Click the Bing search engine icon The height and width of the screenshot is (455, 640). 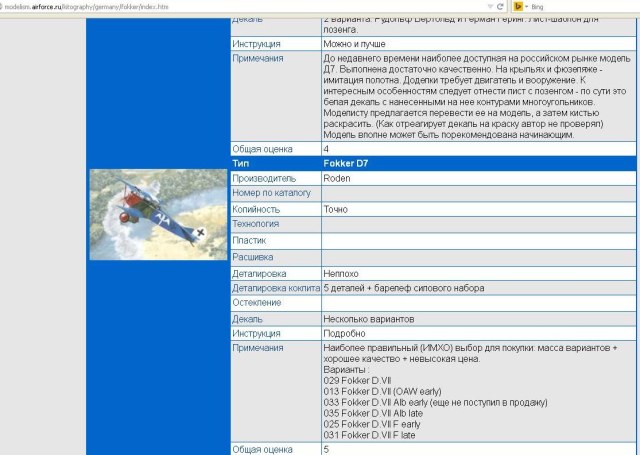(518, 6)
